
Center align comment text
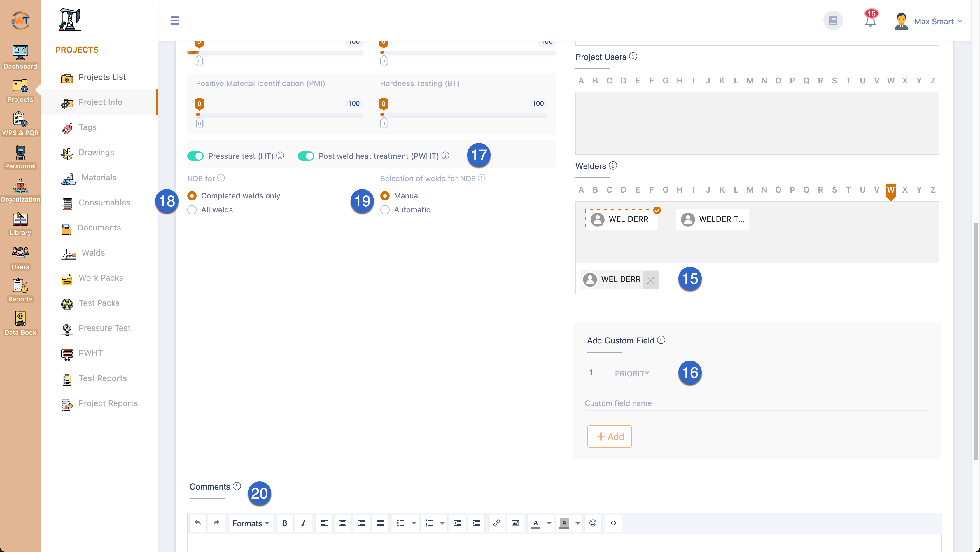342,523
